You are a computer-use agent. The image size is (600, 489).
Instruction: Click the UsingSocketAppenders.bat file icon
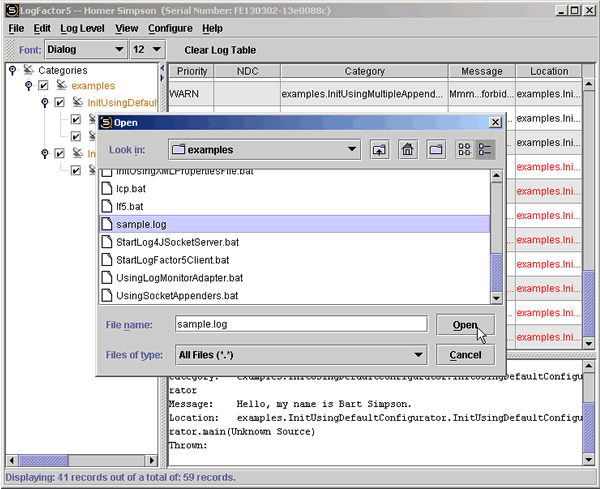point(108,296)
